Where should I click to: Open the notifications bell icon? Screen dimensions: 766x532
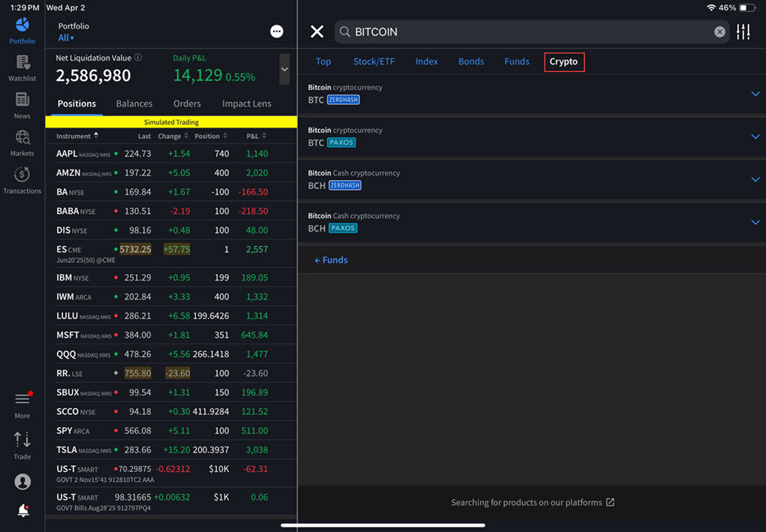pyautogui.click(x=23, y=511)
